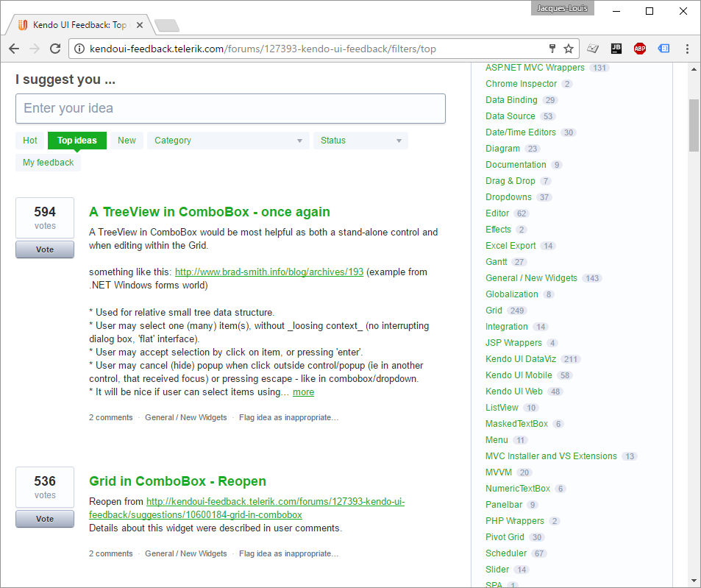This screenshot has height=588, width=701.
Task: Click the Enter your idea field
Action: click(230, 108)
